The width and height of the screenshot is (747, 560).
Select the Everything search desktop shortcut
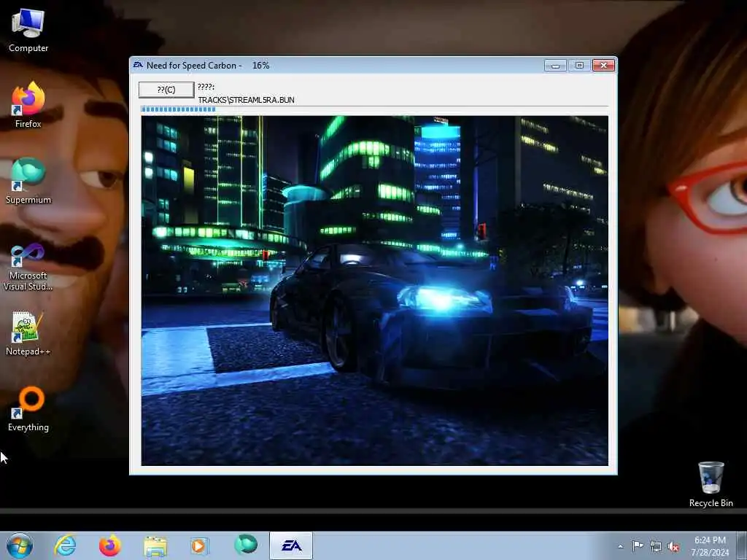point(28,408)
